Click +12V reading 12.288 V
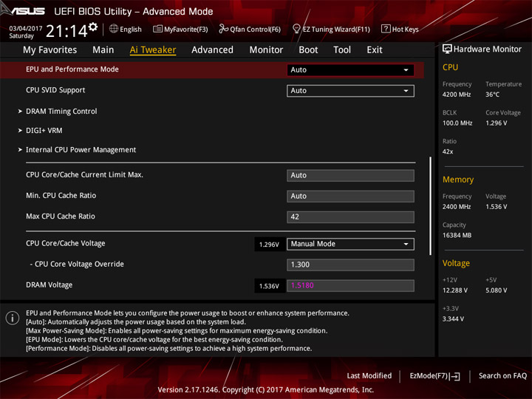 [x=455, y=290]
